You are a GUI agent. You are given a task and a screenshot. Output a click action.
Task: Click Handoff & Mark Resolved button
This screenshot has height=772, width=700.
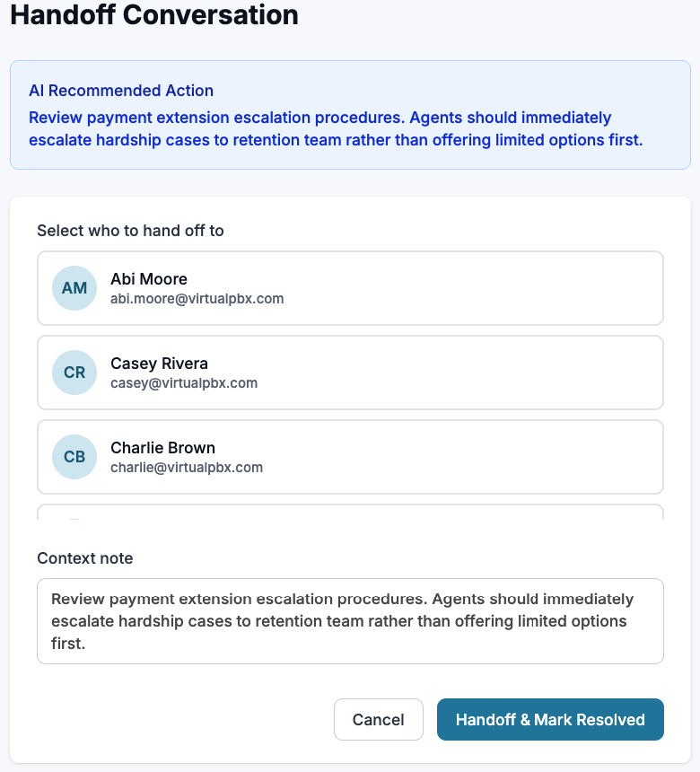(x=550, y=719)
